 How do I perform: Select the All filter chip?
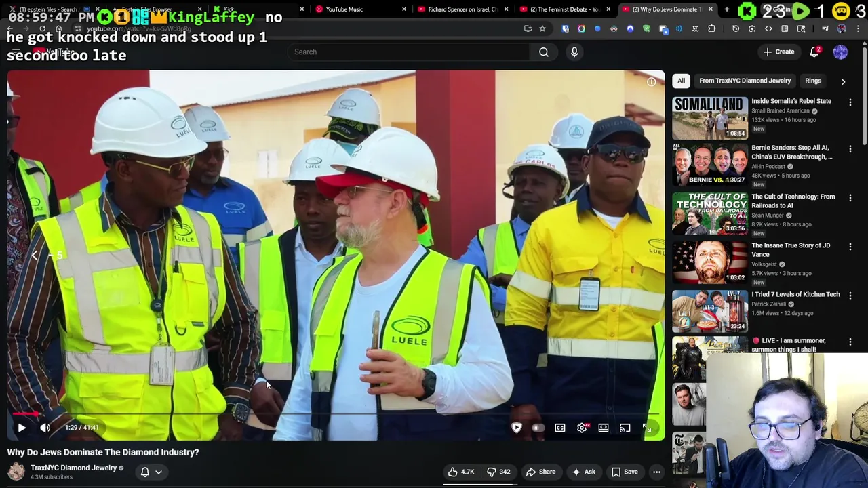coord(681,81)
